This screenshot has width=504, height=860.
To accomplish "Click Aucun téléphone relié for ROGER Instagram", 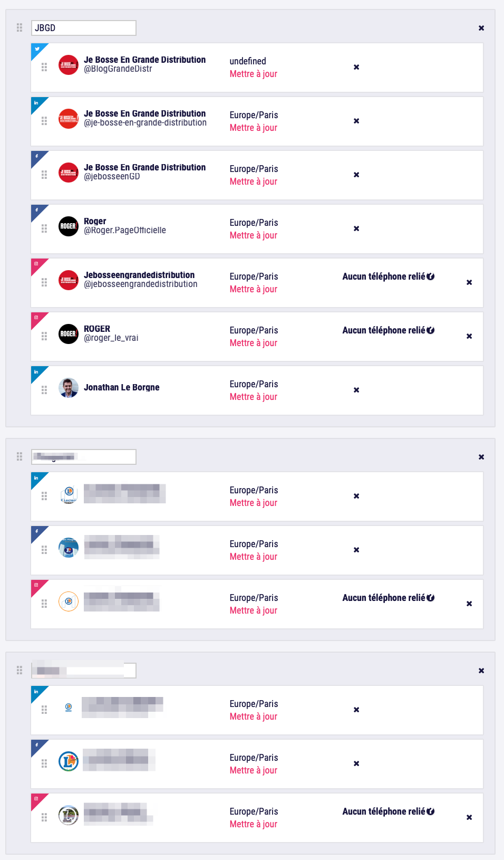I will pyautogui.click(x=384, y=330).
